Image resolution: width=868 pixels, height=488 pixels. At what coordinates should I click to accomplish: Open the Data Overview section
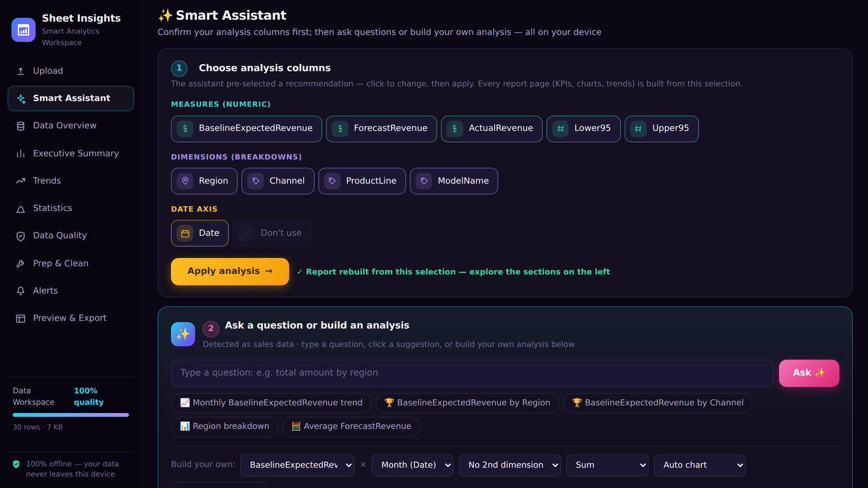71,126
